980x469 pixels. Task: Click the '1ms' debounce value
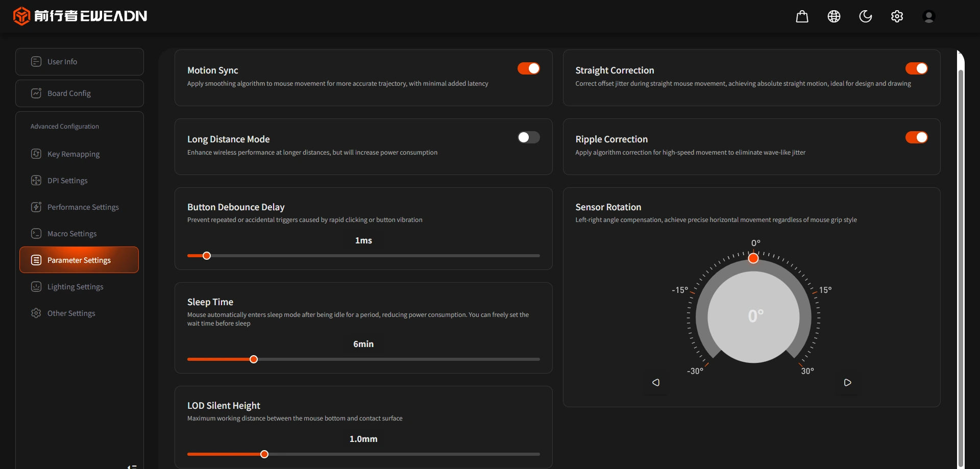(x=363, y=240)
